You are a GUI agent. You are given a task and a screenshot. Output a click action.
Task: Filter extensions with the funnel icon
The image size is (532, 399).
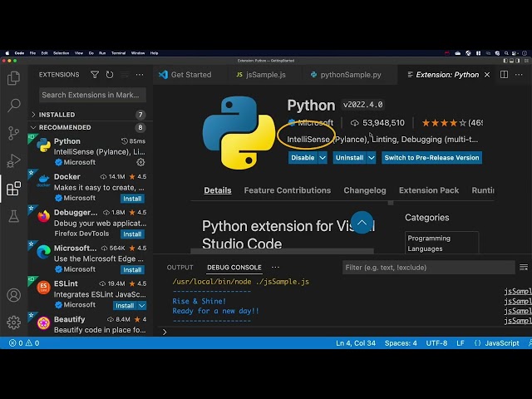click(x=95, y=75)
